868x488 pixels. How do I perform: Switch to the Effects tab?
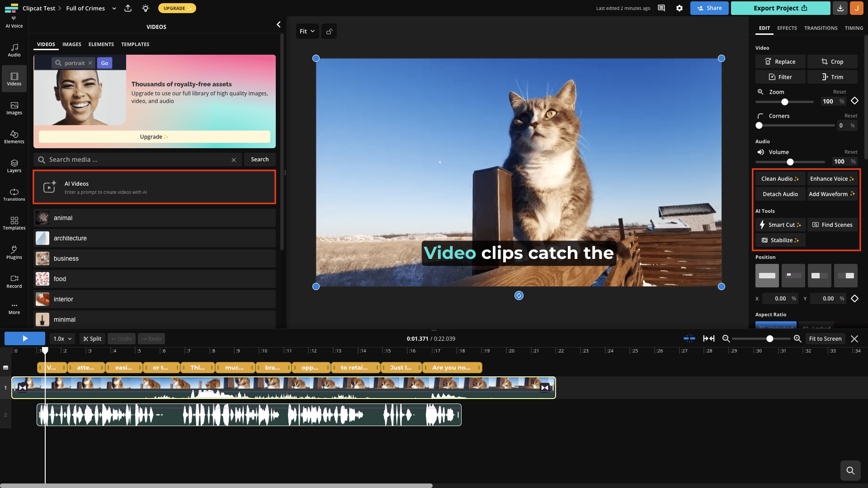click(787, 28)
